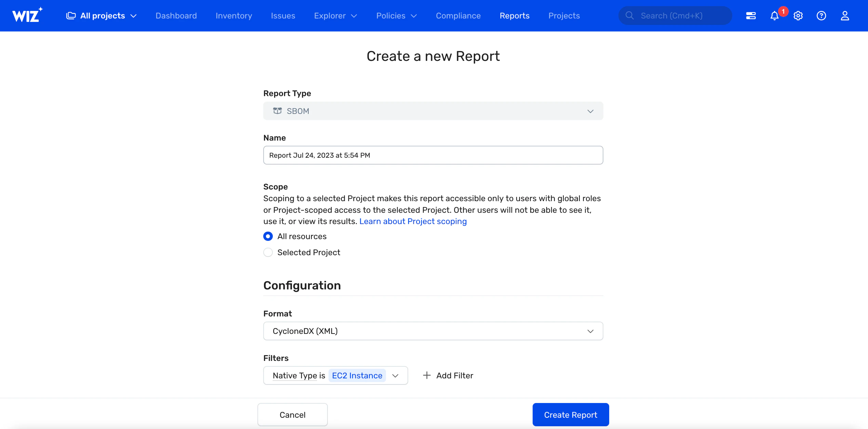The image size is (868, 429).
Task: Click the EC2 Instance filter tag
Action: pos(357,376)
